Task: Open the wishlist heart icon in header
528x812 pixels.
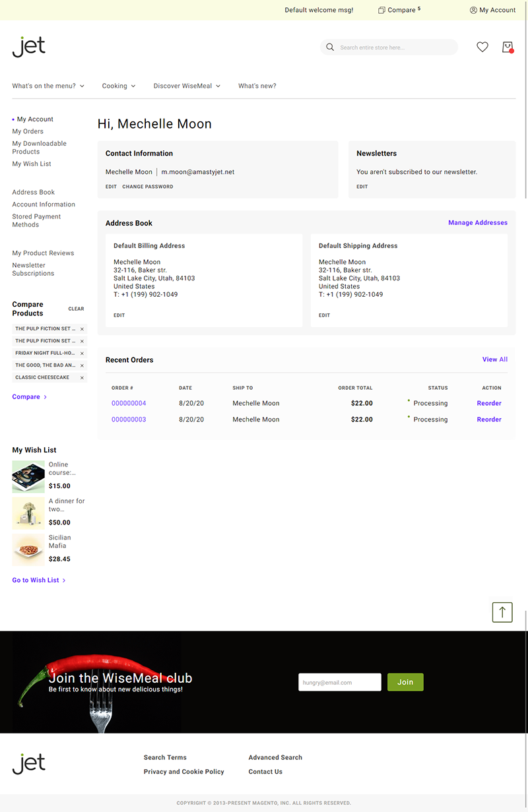Action: tap(482, 47)
